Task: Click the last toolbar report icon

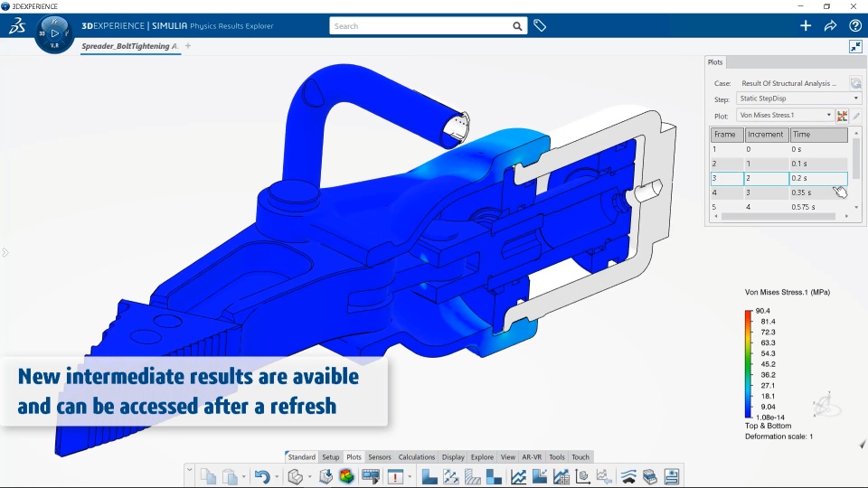Action: (672, 476)
